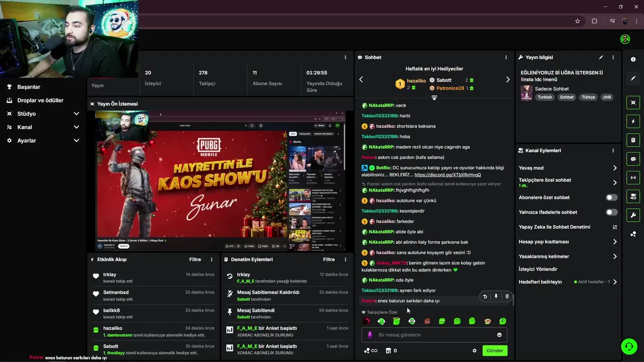Image resolution: width=644 pixels, height=362 pixels.
Task: Open Denetim Eylemleri three-dot menu
Action: click(345, 259)
